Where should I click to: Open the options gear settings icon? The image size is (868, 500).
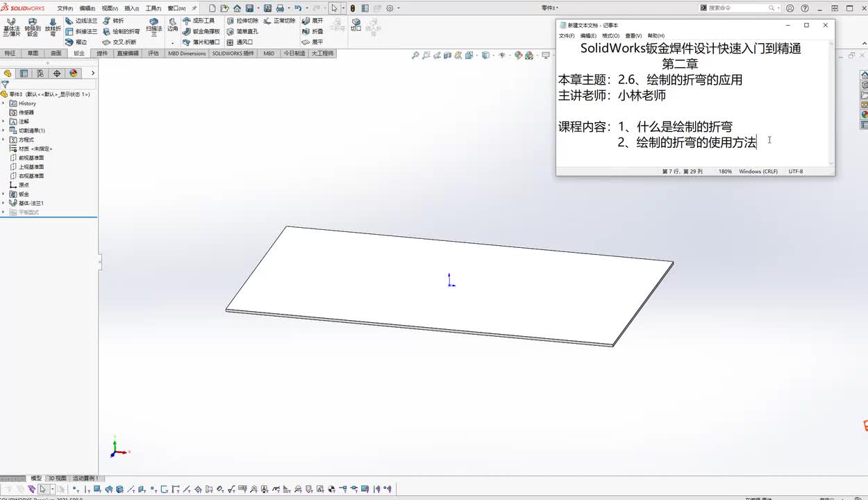390,8
